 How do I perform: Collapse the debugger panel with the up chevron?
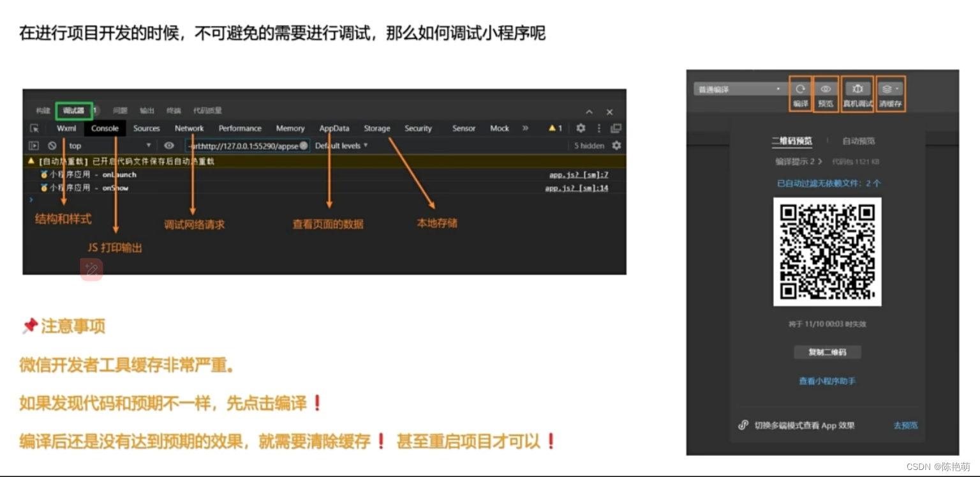click(590, 112)
